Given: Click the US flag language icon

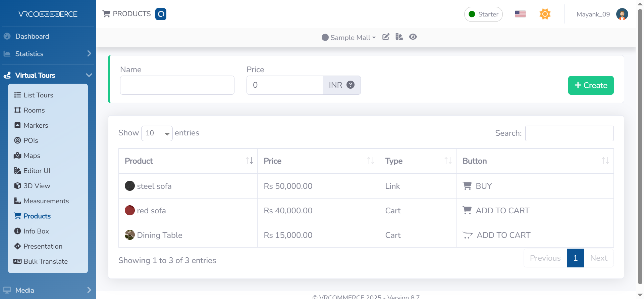Looking at the screenshot, I should point(520,14).
